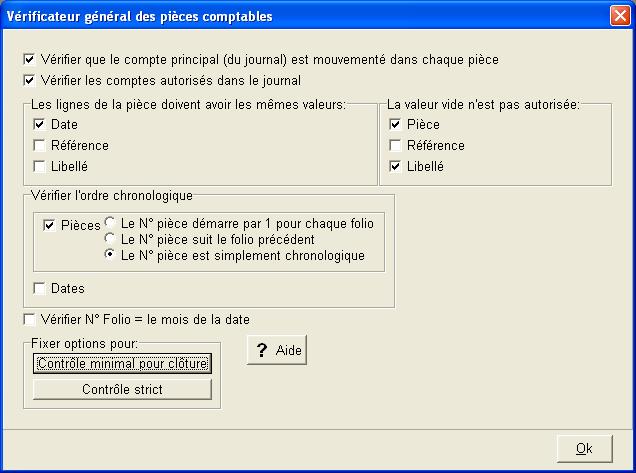This screenshot has height=473, width=636.
Task: Uncheck 'Vérifier les comptes autorisés dans le journal'
Action: point(28,80)
